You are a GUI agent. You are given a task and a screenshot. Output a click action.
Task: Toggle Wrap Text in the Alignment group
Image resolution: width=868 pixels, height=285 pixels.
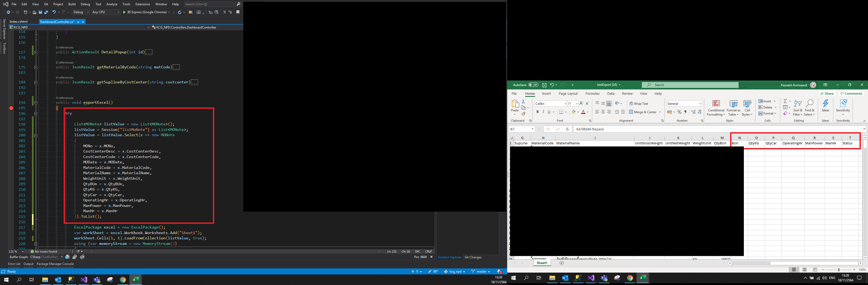(x=638, y=104)
